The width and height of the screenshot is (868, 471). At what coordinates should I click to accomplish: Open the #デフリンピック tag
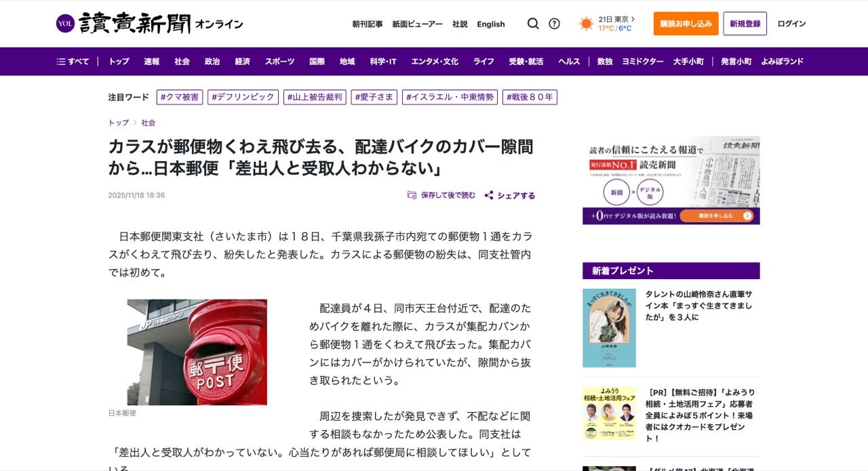(x=243, y=97)
